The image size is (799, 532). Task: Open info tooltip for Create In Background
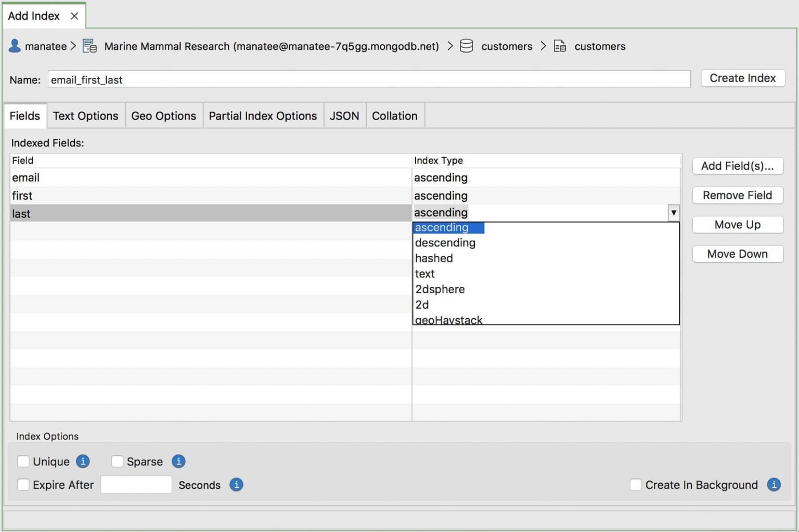tap(774, 484)
